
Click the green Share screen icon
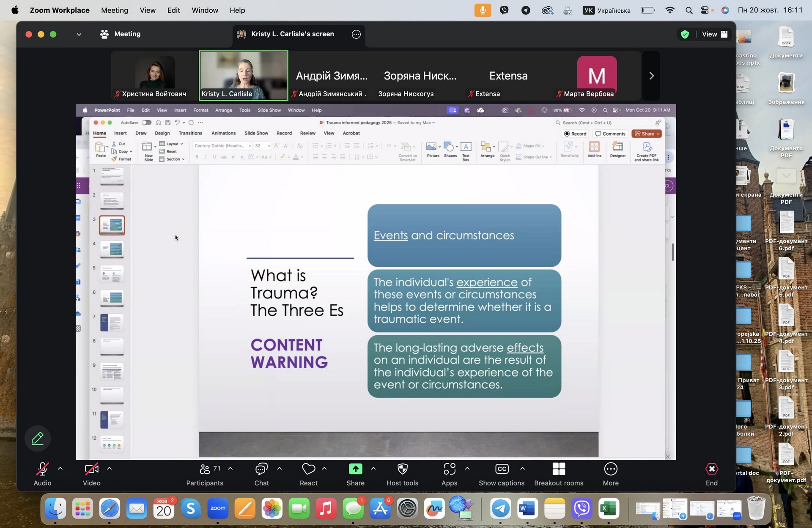point(355,469)
